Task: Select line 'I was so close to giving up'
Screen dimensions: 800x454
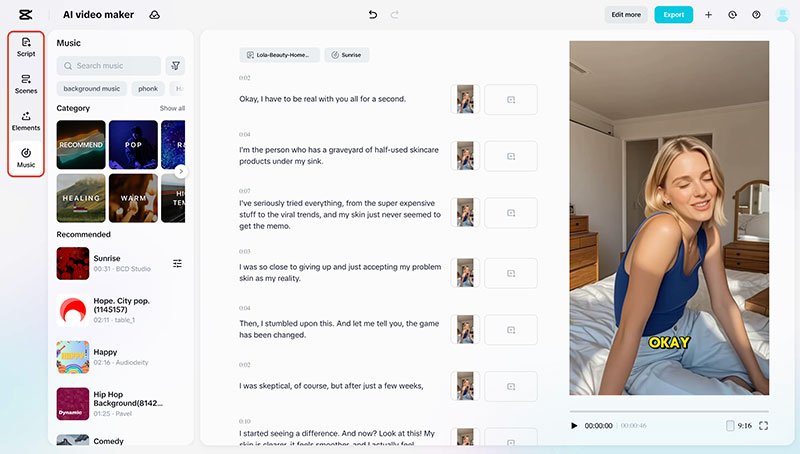Action: [x=340, y=272]
